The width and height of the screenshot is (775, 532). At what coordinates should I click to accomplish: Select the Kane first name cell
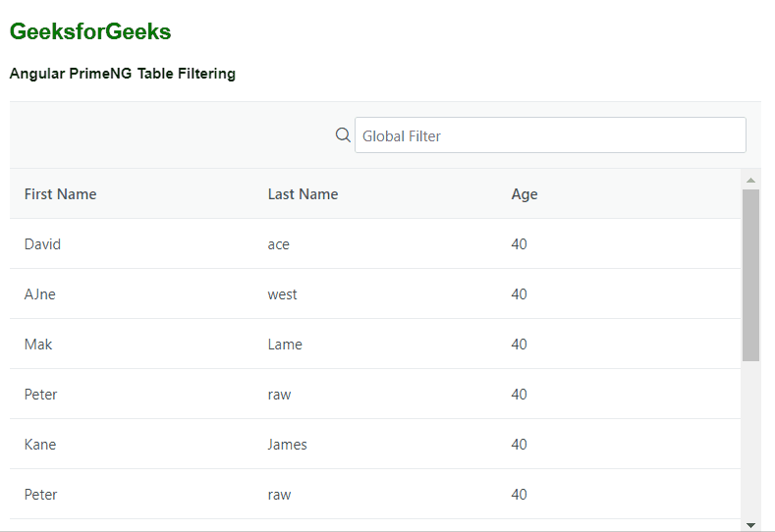(40, 445)
